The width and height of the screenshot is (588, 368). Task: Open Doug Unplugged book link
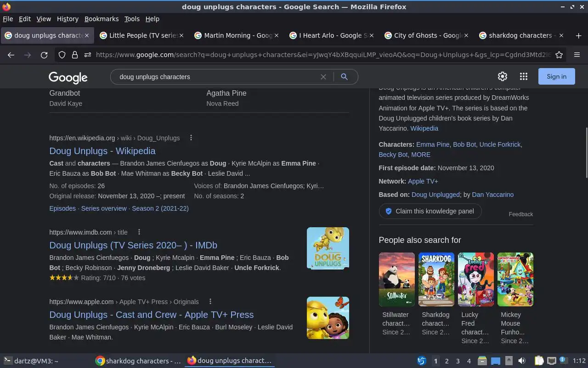[435, 195]
